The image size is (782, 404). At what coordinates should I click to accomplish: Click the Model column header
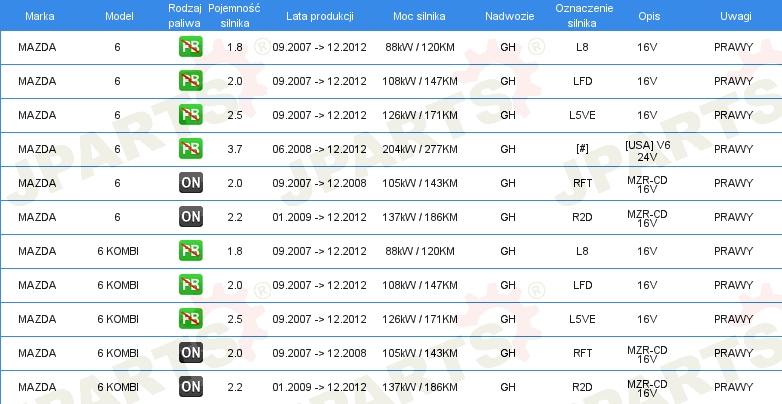(x=119, y=16)
